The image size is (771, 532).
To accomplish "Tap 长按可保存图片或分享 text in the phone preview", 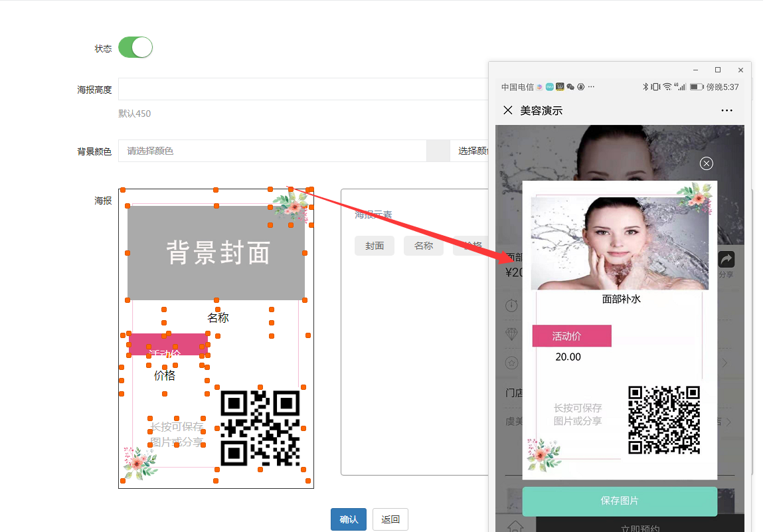I will pyautogui.click(x=578, y=414).
